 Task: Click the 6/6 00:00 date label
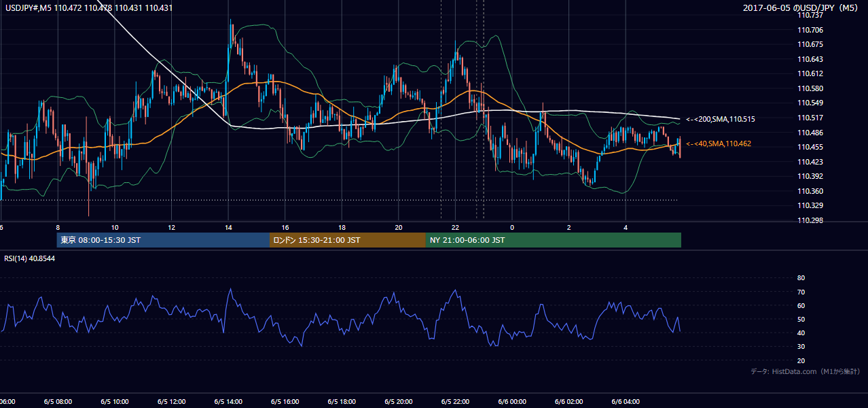[x=512, y=402]
